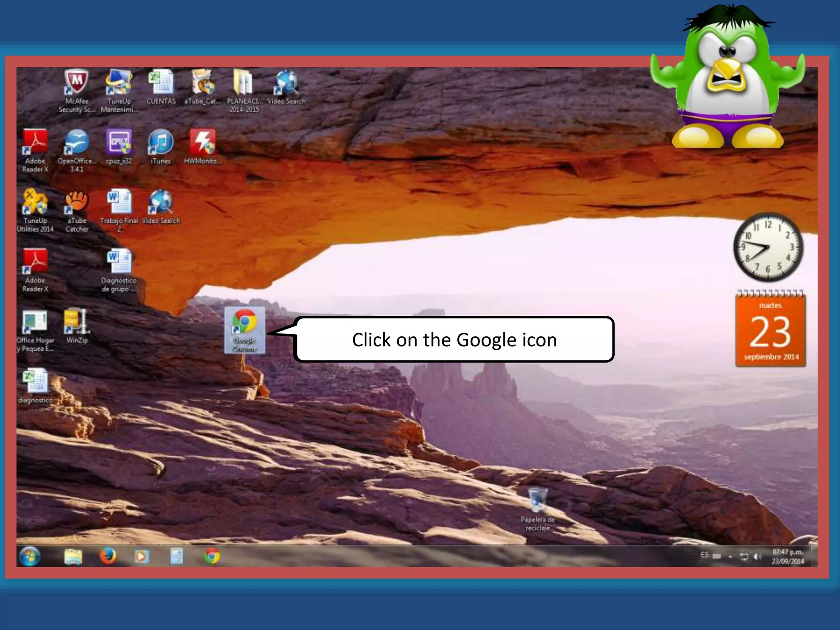Screen dimensions: 840x630
Task: Launch Firefox from the taskbar
Action: (108, 557)
